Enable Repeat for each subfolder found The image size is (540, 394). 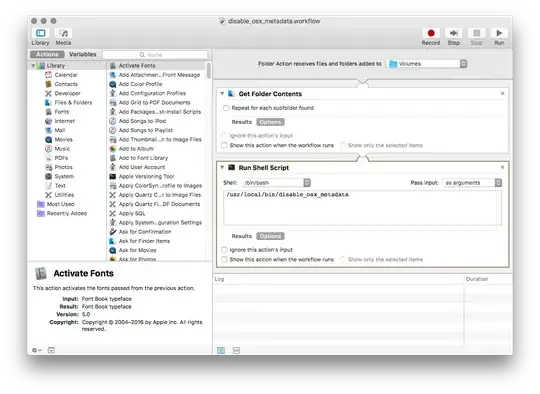226,108
